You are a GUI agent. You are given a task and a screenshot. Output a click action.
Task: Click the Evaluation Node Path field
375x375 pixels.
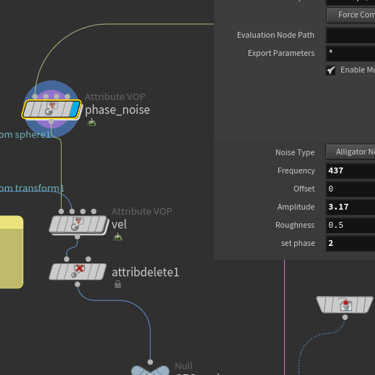pos(350,35)
